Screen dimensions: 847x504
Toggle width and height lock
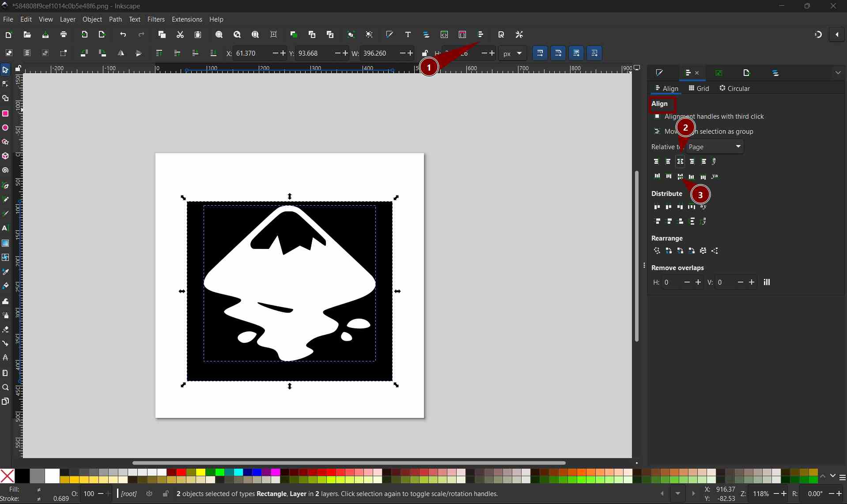[x=425, y=53]
